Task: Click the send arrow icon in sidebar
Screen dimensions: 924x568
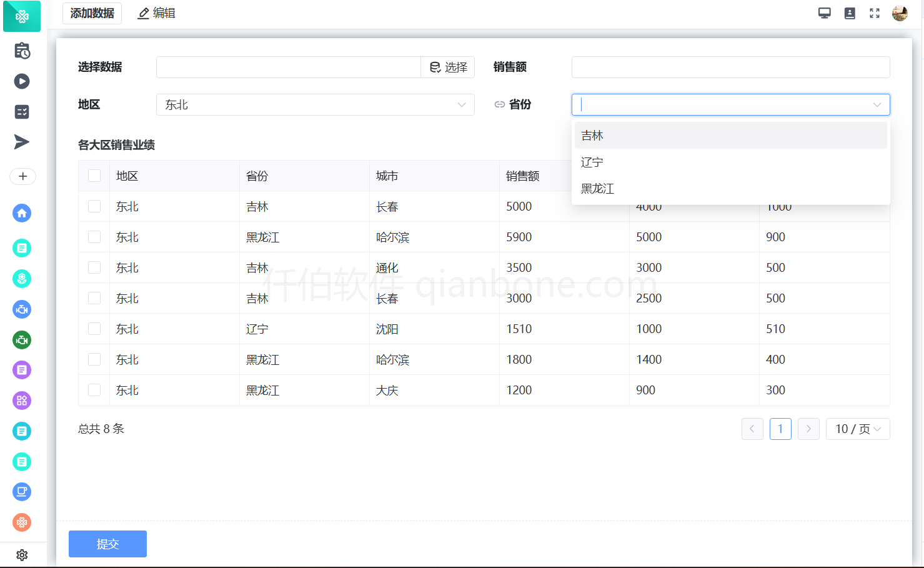Action: coord(22,142)
